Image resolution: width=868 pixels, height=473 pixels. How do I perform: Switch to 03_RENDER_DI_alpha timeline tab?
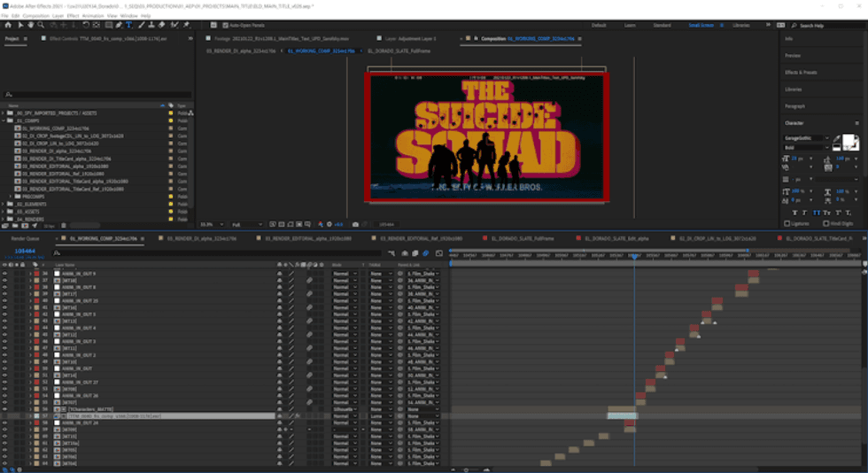tap(202, 239)
